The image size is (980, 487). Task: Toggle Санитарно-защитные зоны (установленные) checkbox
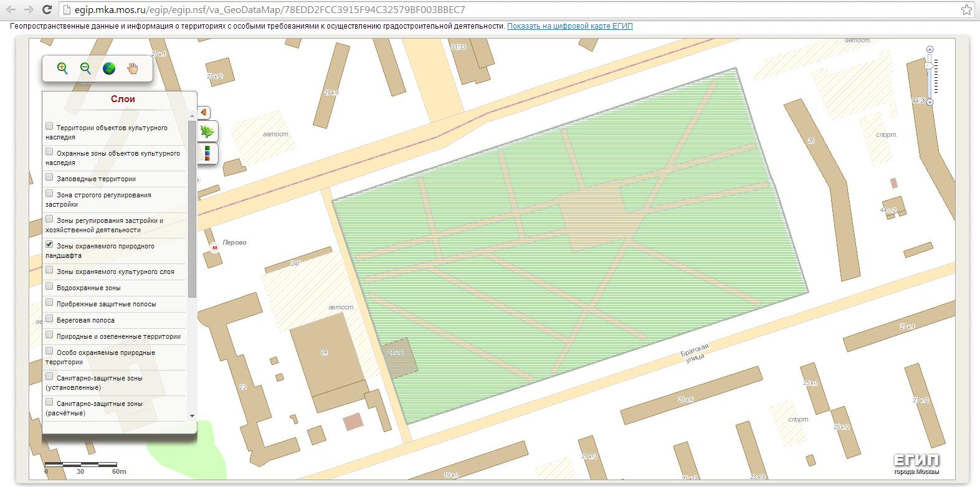(x=49, y=376)
